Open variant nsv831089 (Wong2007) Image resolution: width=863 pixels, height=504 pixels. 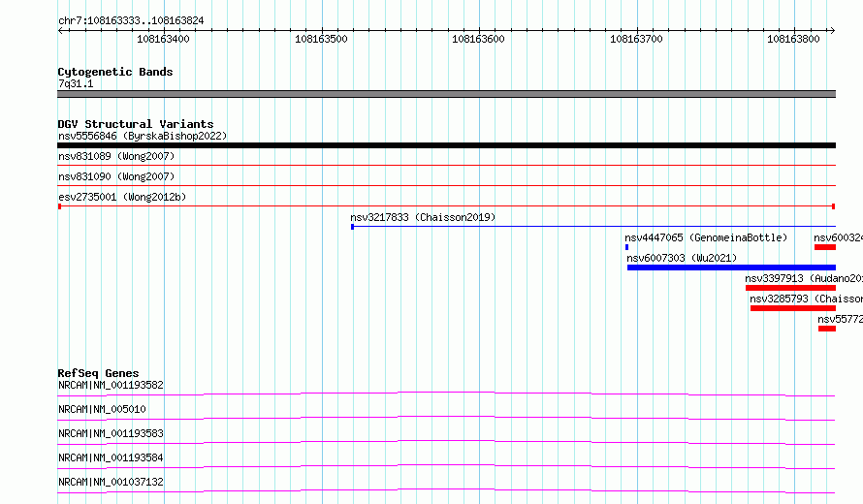coord(116,156)
